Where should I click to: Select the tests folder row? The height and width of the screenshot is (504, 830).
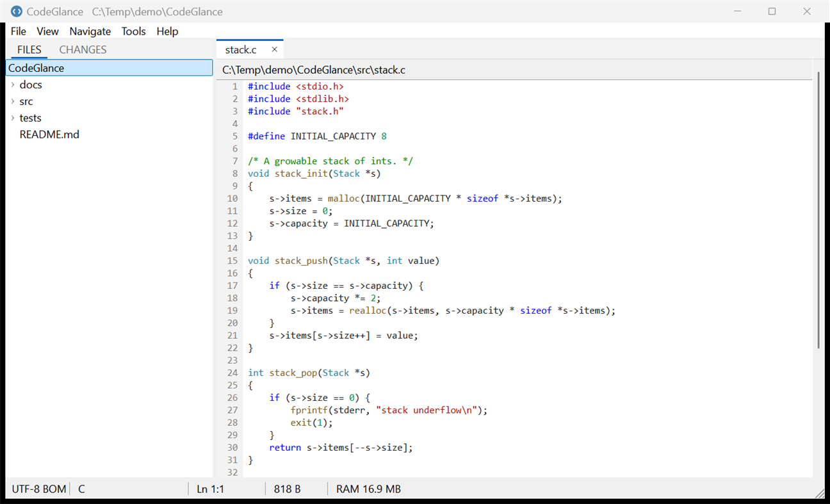pyautogui.click(x=110, y=118)
